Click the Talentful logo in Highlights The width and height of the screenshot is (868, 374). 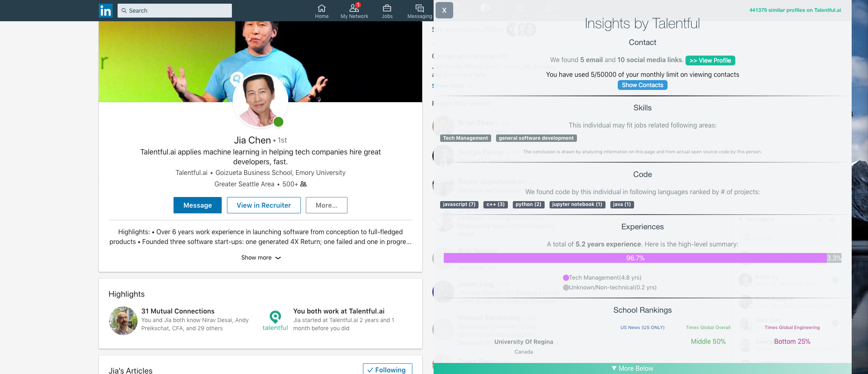(x=275, y=319)
